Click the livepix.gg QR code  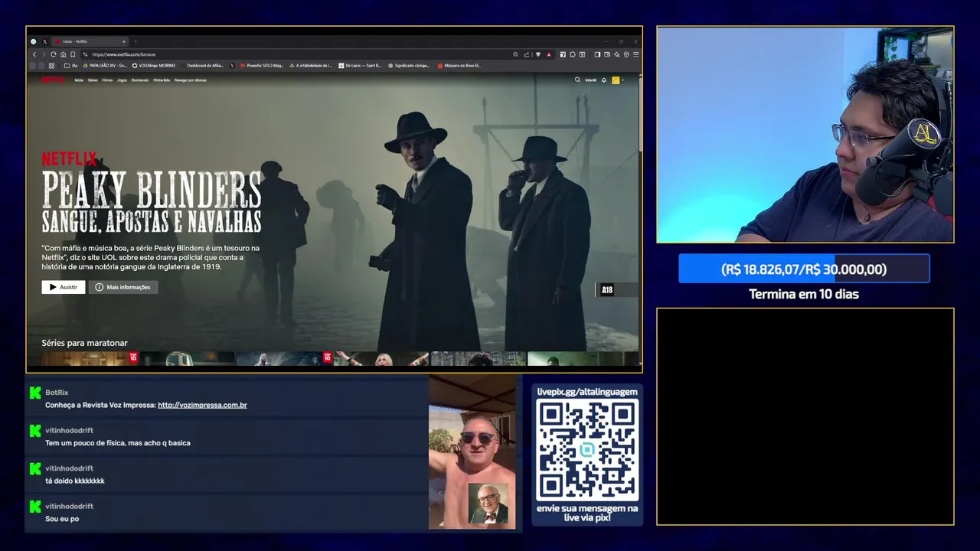tap(587, 450)
